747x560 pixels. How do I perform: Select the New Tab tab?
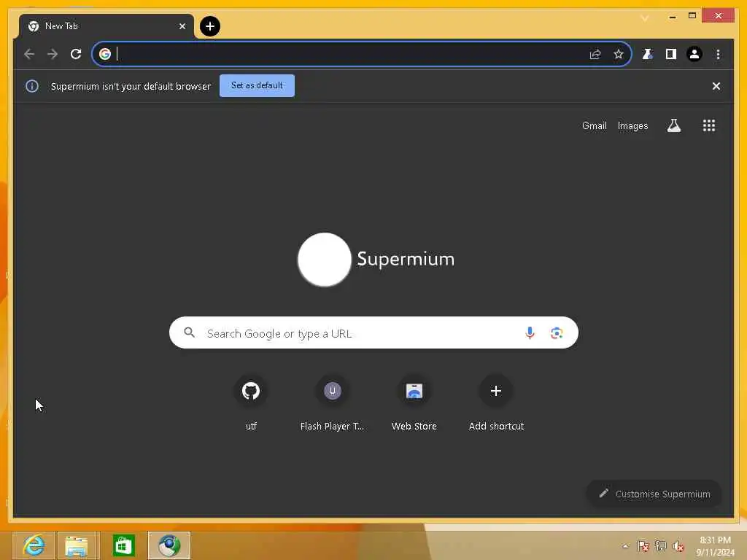[x=107, y=26]
